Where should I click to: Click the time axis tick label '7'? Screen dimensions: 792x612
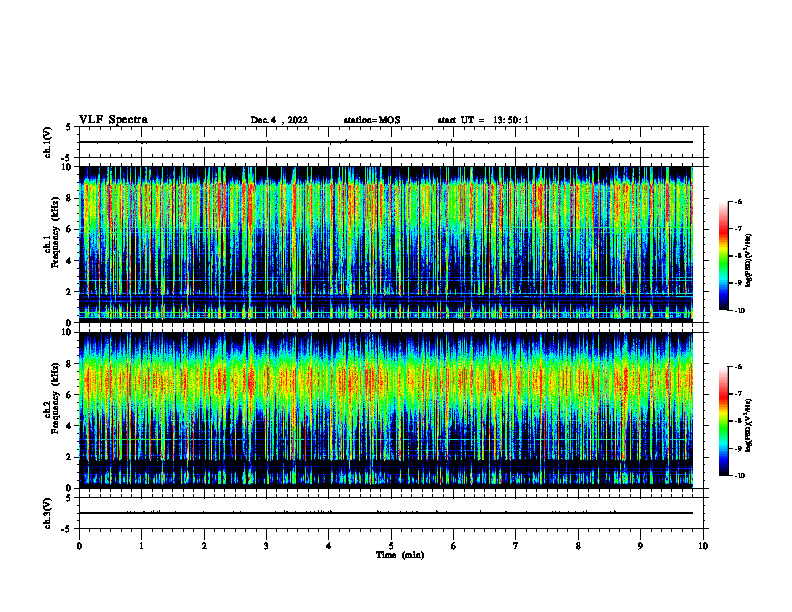[x=516, y=546]
